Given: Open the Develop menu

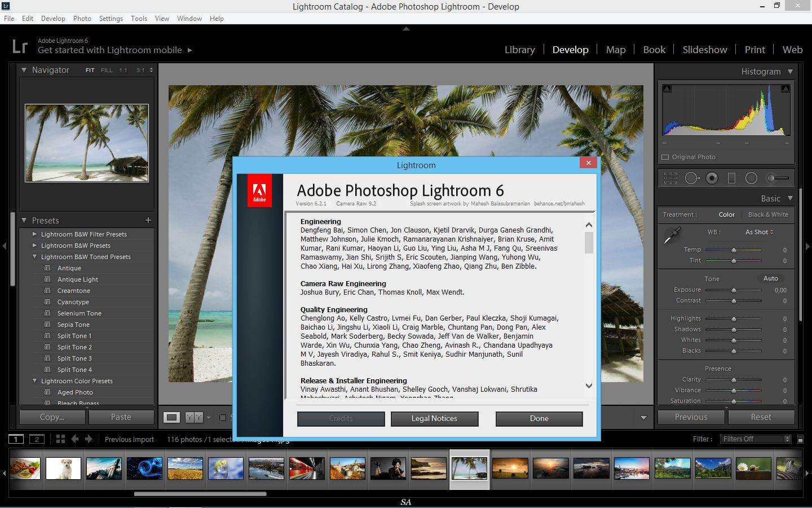Looking at the screenshot, I should click(x=53, y=19).
